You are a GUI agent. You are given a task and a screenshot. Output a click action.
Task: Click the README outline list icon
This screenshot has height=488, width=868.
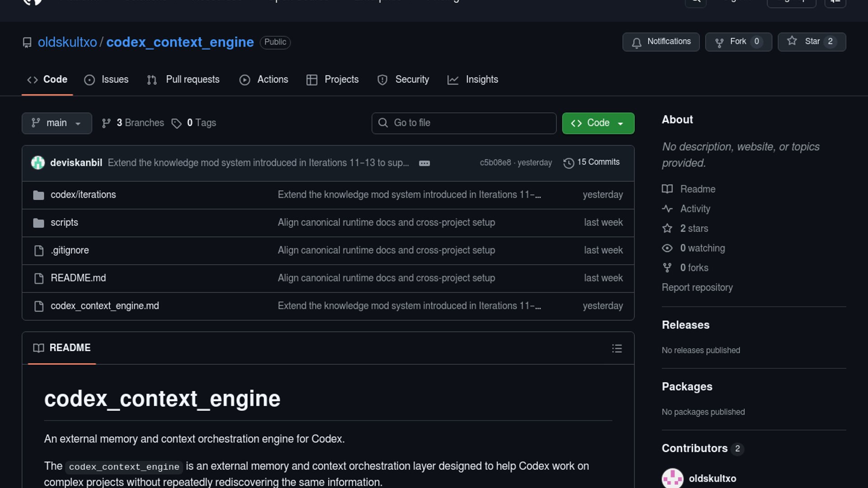617,348
